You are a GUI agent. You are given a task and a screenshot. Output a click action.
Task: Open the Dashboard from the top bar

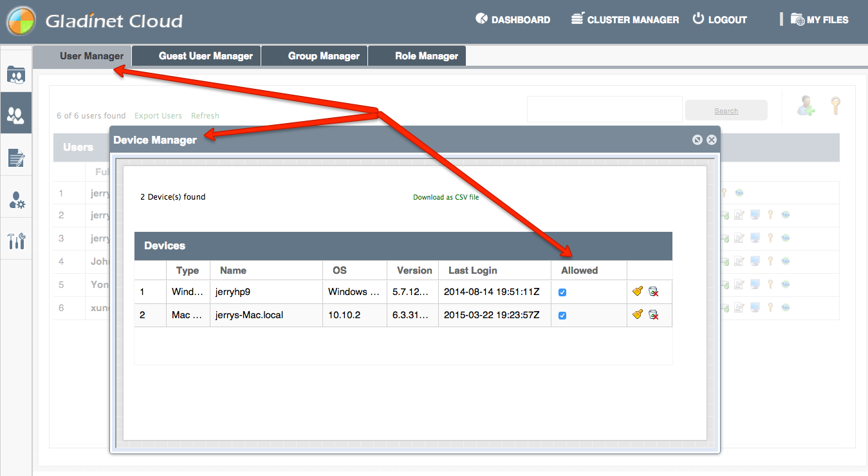click(513, 19)
